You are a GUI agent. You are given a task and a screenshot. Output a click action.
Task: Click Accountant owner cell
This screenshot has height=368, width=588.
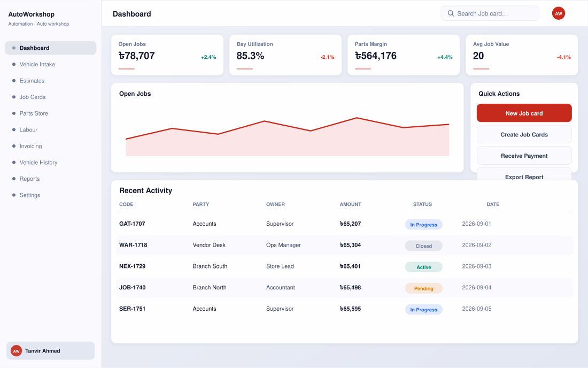click(281, 287)
